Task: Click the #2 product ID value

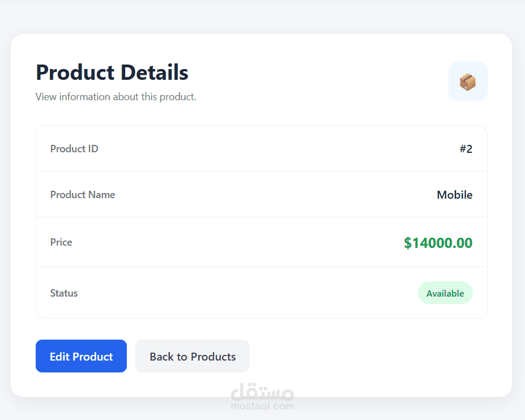Action: 466,149
